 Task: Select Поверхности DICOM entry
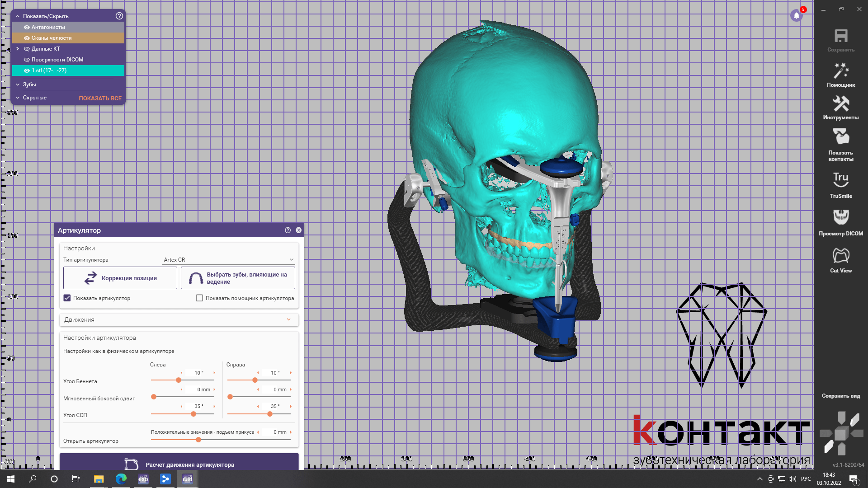(x=57, y=60)
